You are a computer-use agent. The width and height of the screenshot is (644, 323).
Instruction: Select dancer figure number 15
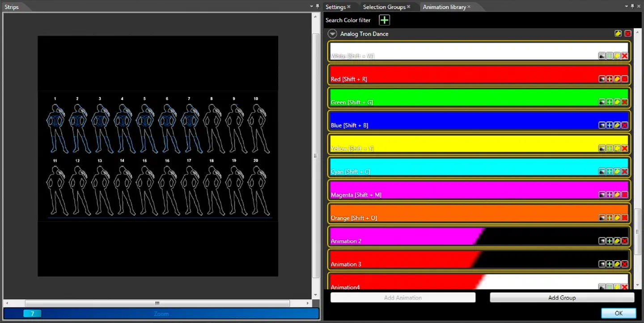(x=147, y=190)
